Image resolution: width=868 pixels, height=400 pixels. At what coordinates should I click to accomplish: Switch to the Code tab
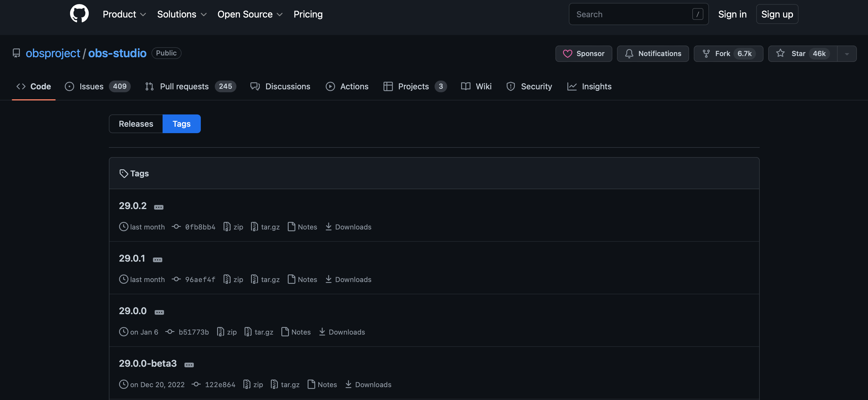tap(34, 86)
